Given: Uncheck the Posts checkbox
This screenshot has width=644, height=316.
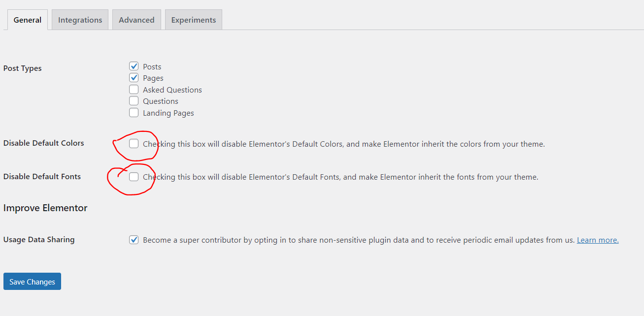Looking at the screenshot, I should coord(134,66).
